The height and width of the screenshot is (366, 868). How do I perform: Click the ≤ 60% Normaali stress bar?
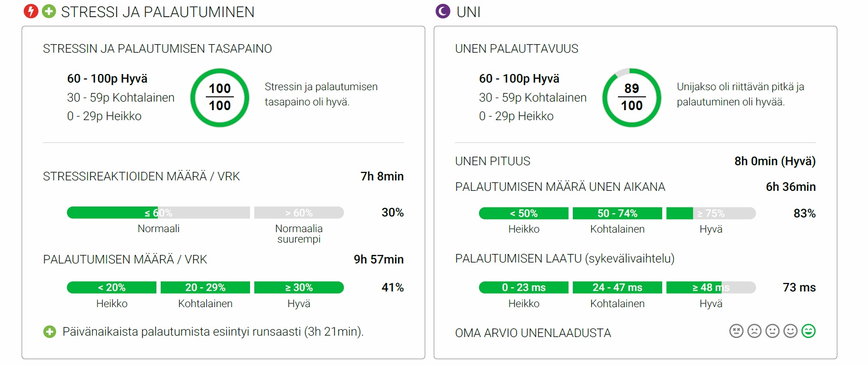click(x=158, y=213)
